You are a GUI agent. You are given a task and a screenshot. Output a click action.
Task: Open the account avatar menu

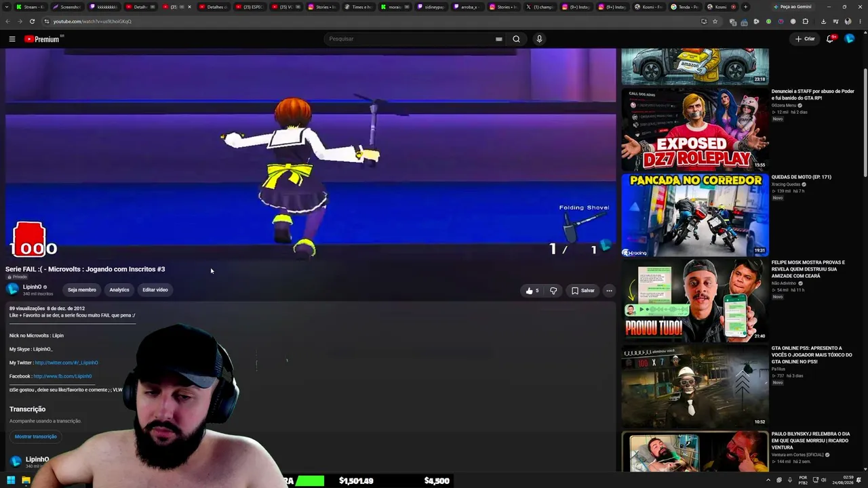click(x=849, y=39)
